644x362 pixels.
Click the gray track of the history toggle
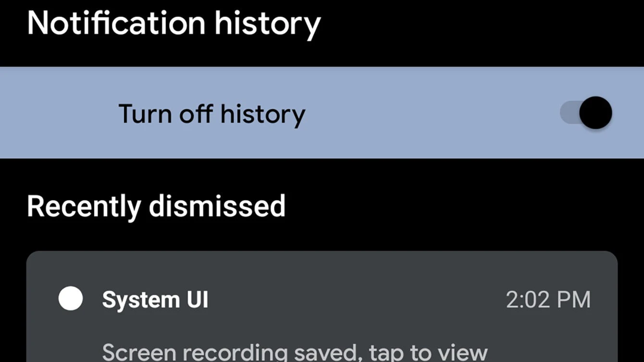(x=569, y=114)
